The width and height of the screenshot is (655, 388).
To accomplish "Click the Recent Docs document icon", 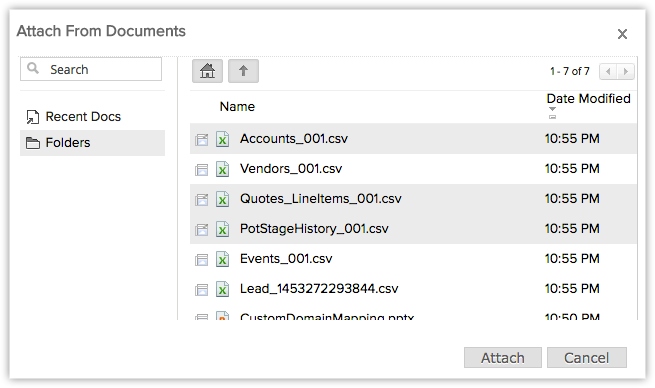I will pos(33,117).
